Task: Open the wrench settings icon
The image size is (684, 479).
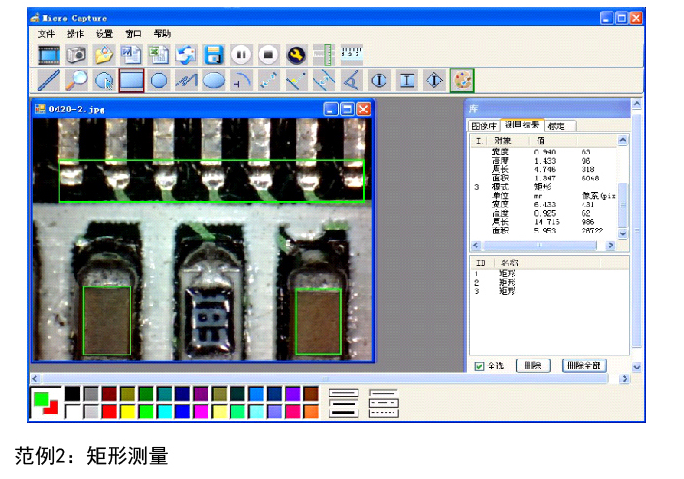Action: click(x=296, y=55)
